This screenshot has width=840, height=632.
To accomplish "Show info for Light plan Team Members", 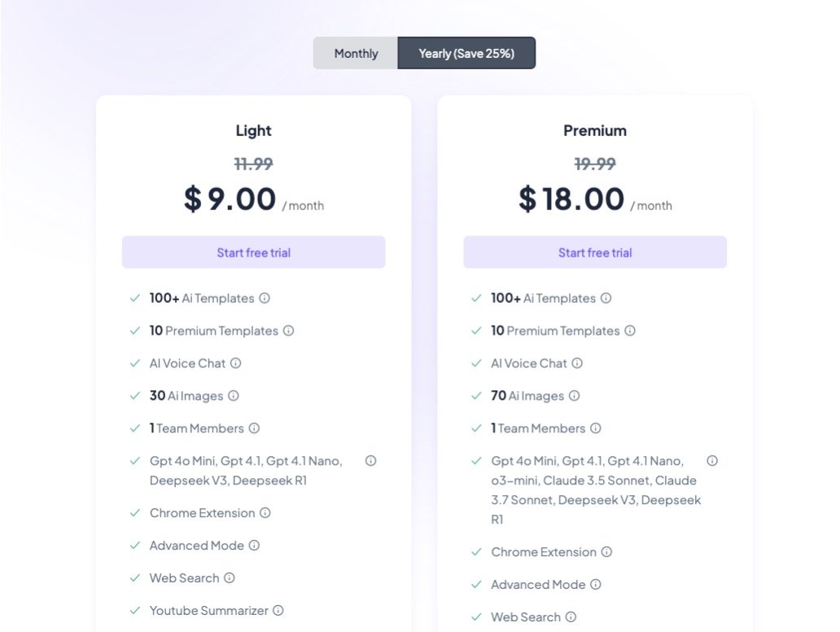I will pyautogui.click(x=254, y=428).
